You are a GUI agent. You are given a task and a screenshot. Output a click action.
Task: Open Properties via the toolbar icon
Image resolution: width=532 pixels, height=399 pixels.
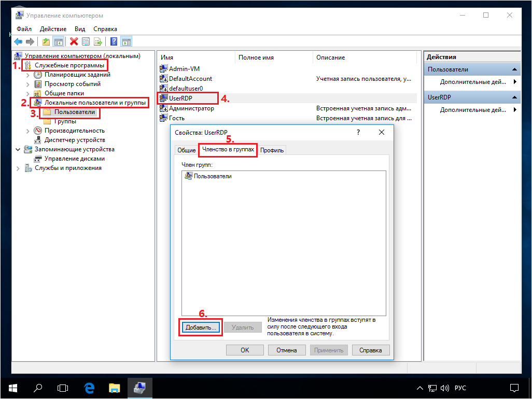click(86, 41)
